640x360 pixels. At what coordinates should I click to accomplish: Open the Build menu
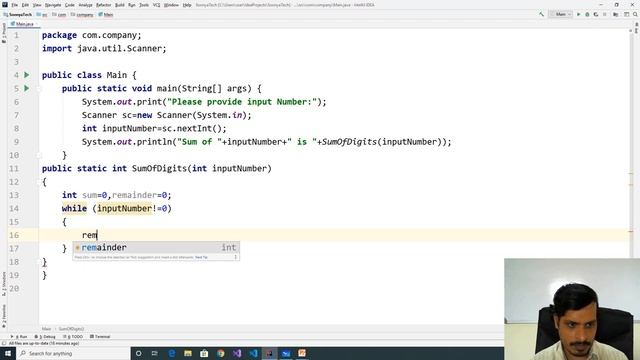pyautogui.click(x=120, y=5)
